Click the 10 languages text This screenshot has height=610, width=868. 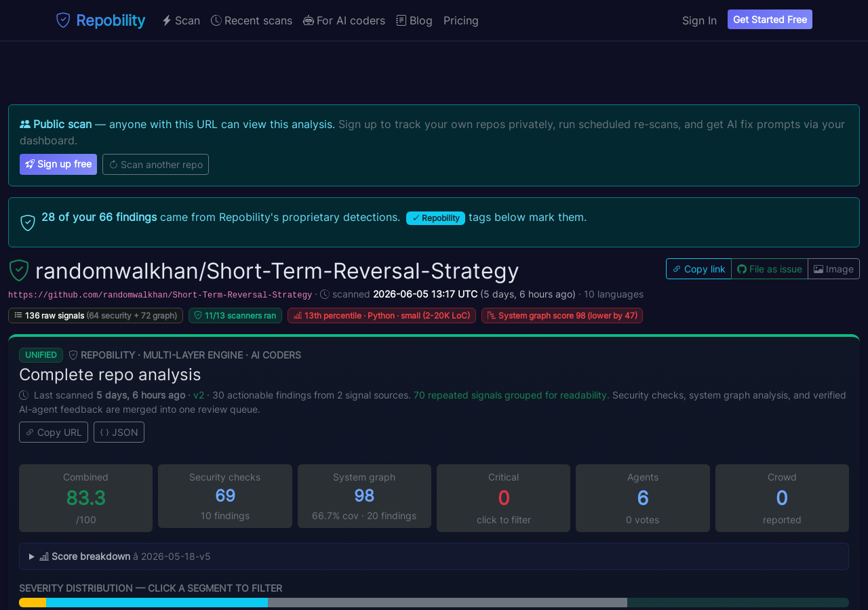click(614, 294)
